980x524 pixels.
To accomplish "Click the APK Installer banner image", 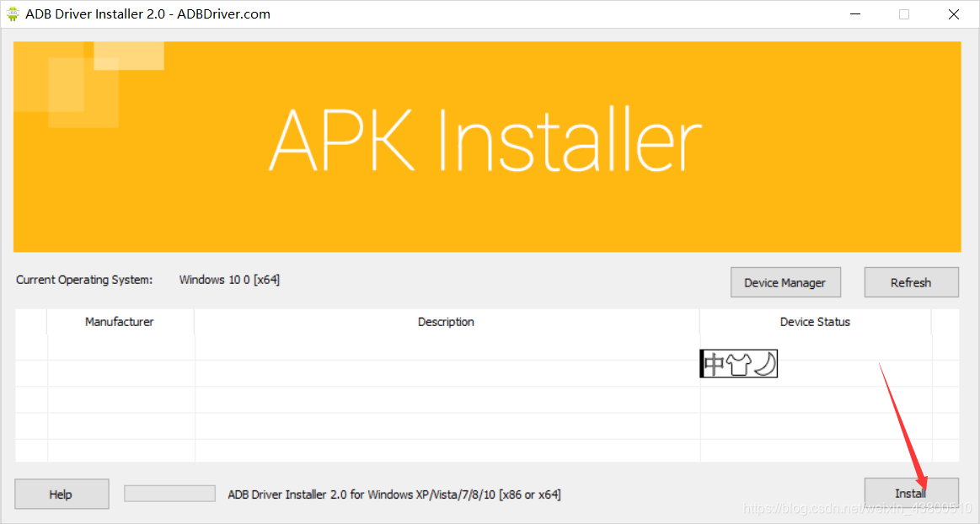I will (487, 147).
